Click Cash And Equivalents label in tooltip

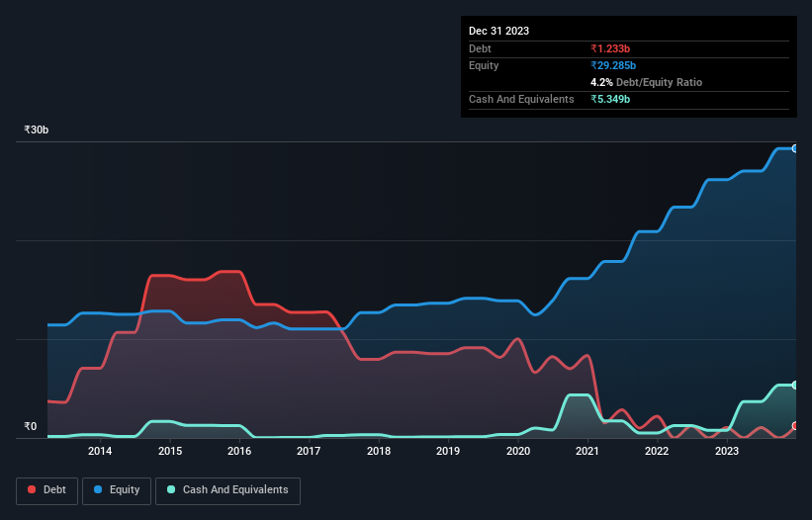click(521, 99)
